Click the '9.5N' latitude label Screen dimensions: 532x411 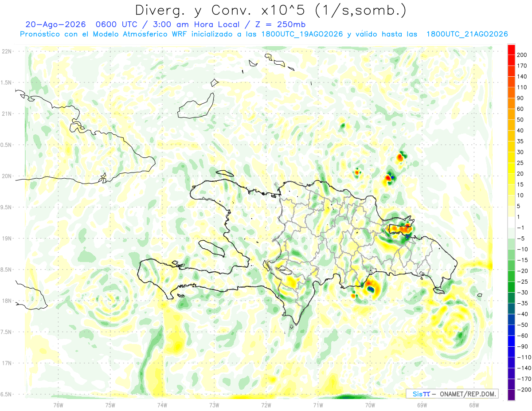(x=7, y=207)
